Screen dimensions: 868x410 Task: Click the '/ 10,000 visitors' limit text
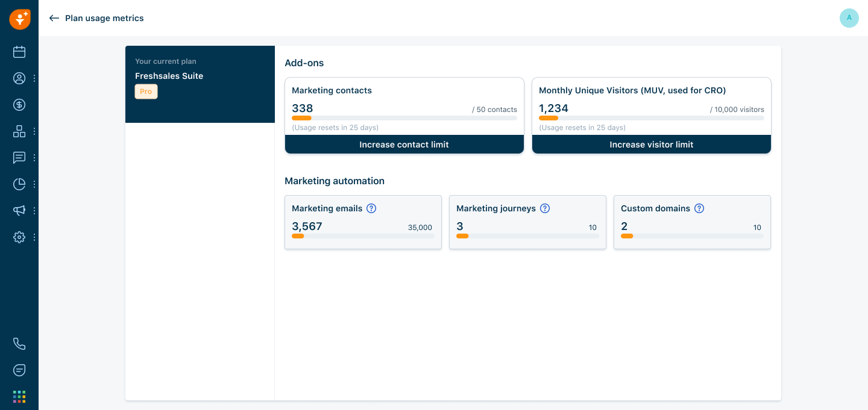point(737,110)
